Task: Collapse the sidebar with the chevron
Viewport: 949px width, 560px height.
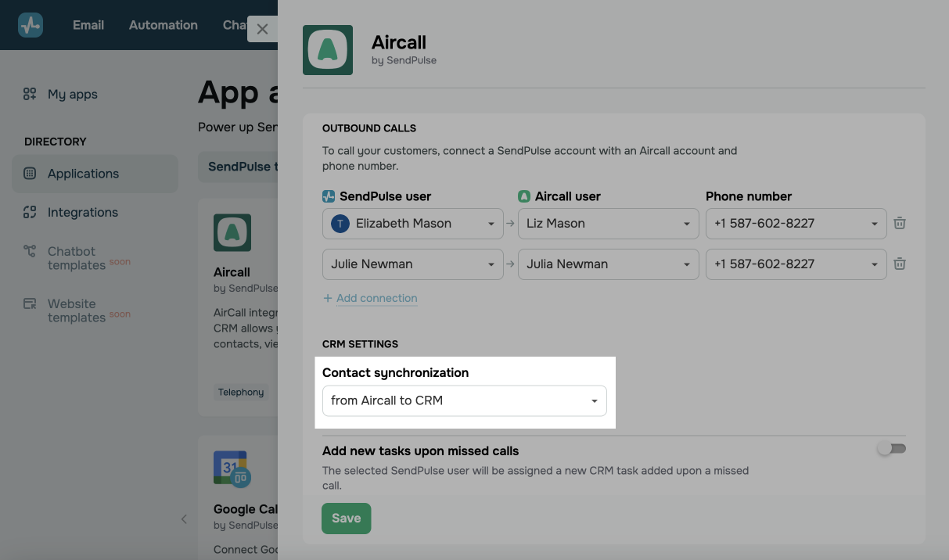Action: click(x=184, y=519)
